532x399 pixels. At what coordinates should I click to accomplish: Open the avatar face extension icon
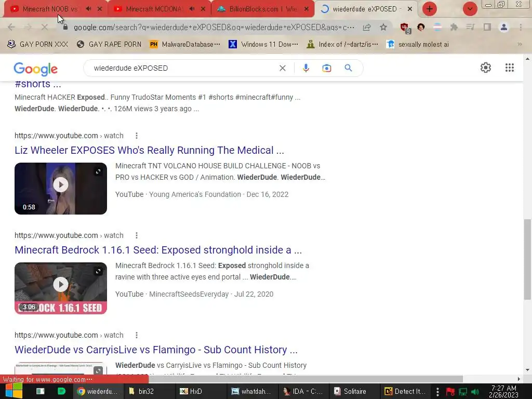point(421,27)
